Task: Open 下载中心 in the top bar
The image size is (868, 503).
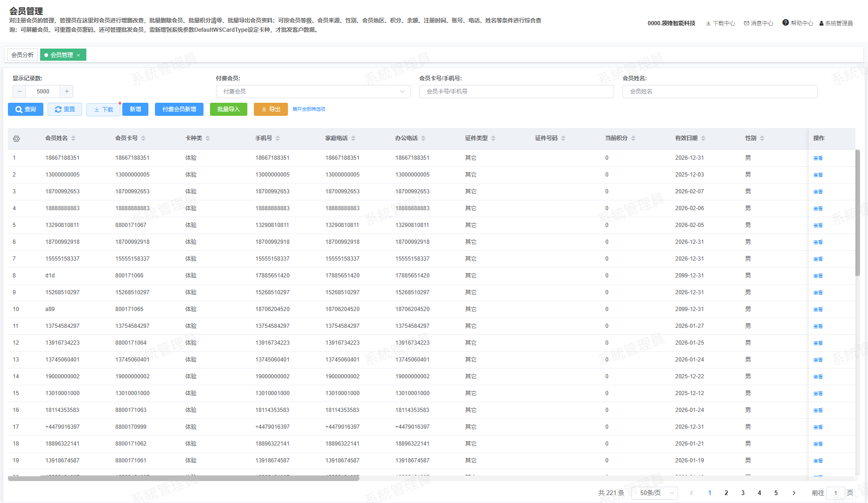Action: point(720,23)
